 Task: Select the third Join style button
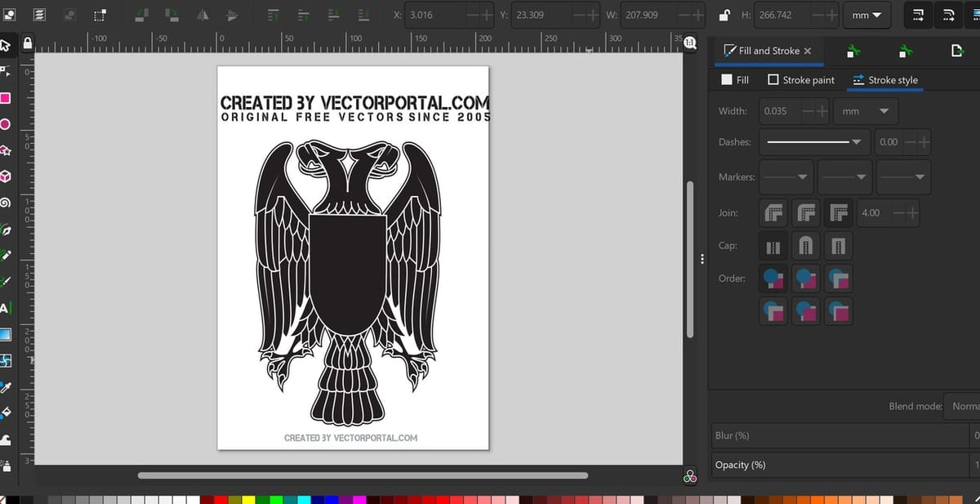point(838,213)
